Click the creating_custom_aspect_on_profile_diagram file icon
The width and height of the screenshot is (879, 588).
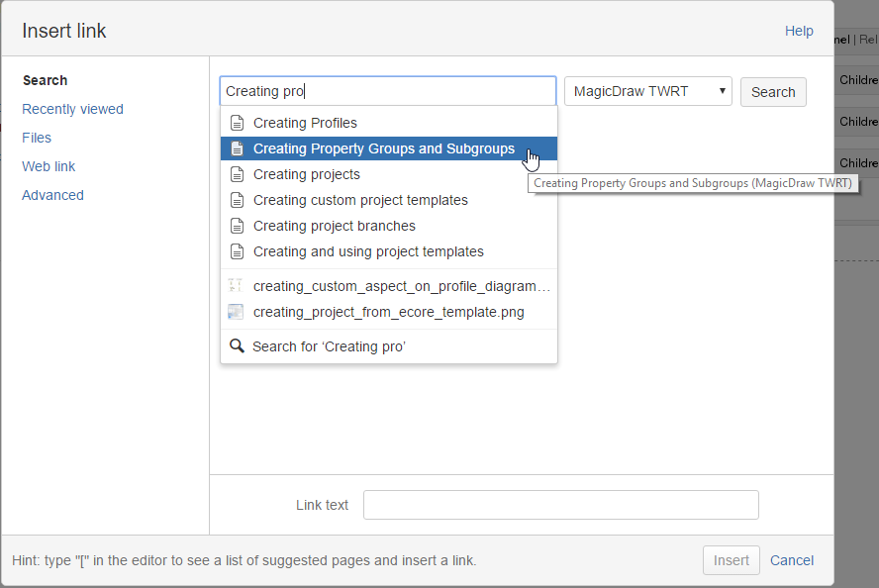coord(236,286)
